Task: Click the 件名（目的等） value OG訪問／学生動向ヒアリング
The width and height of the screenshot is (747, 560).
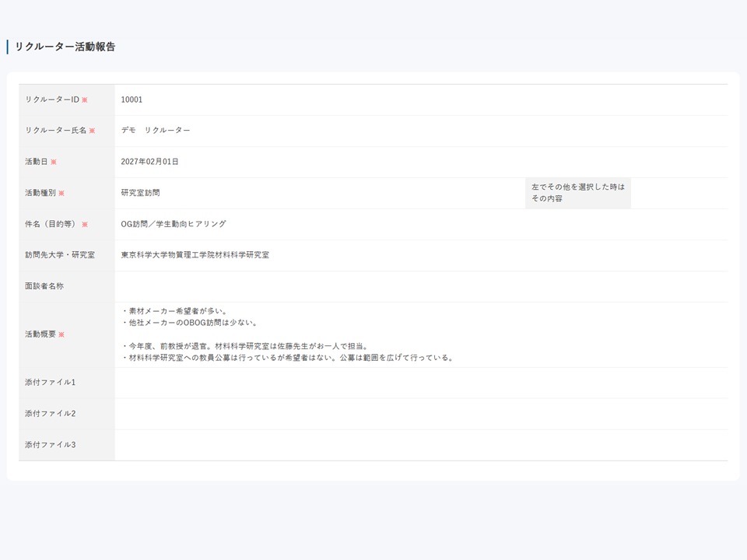Action: 173,224
